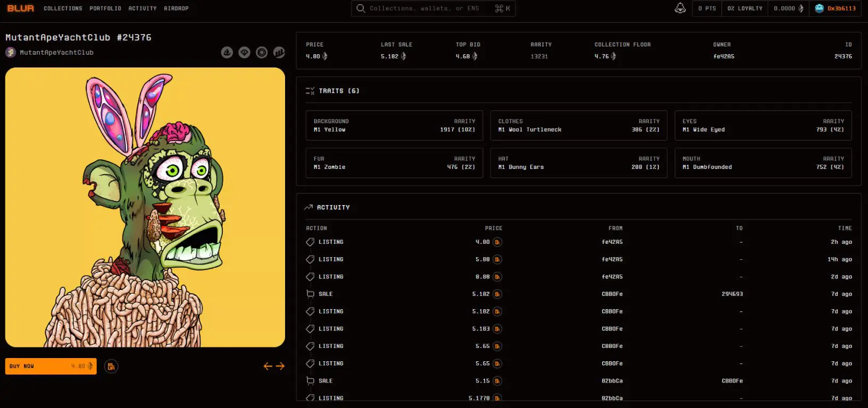Click the cart icon of the 5.15 sale row

click(x=310, y=381)
